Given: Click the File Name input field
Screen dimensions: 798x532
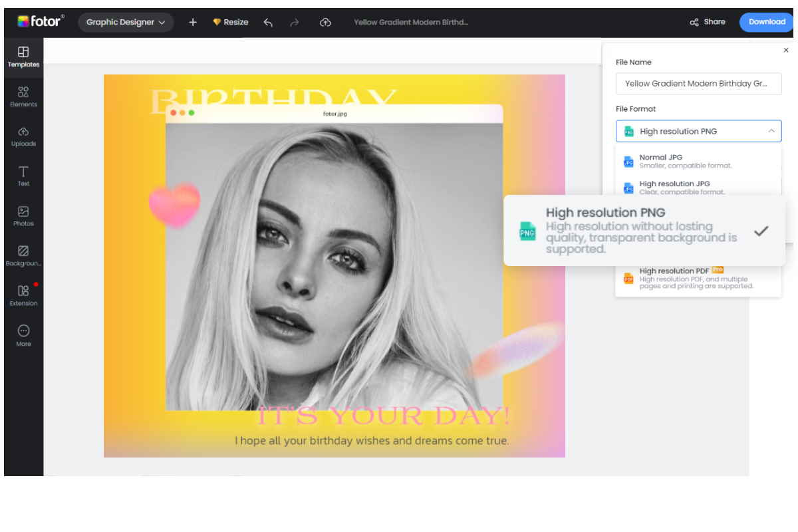Looking at the screenshot, I should pyautogui.click(x=698, y=84).
